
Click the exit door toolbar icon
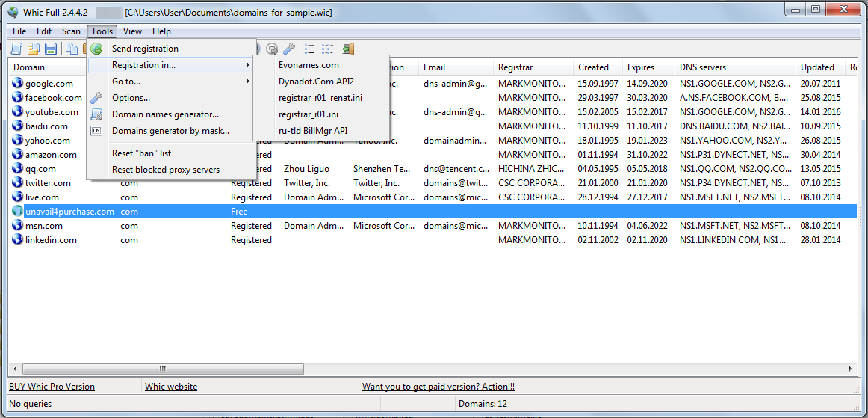coord(348,49)
